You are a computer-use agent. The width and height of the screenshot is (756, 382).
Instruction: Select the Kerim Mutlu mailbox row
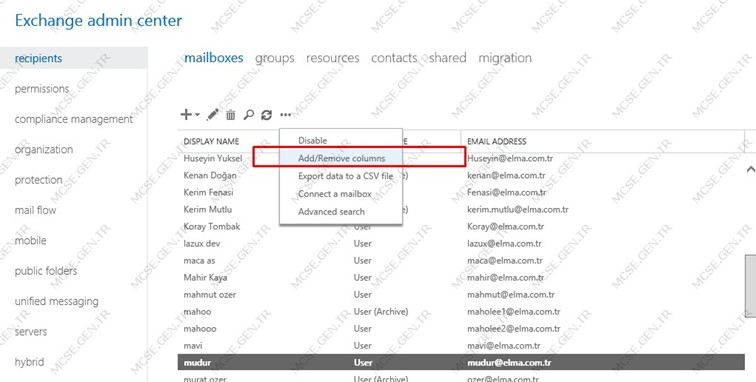pos(461,209)
